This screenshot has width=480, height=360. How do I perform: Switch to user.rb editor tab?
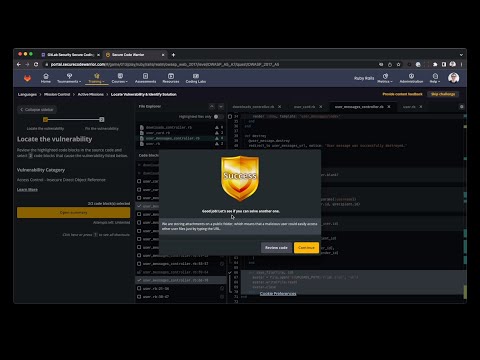(409, 107)
